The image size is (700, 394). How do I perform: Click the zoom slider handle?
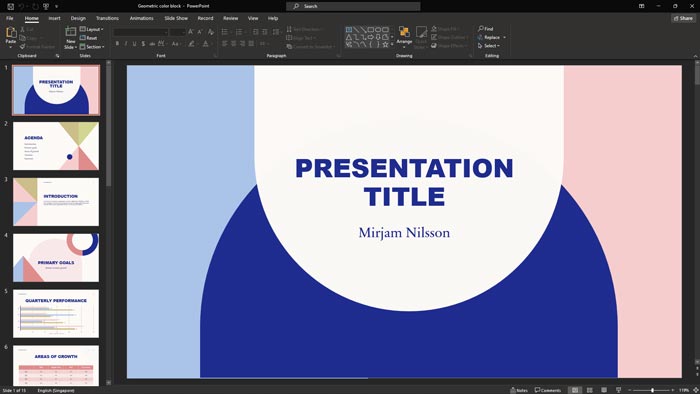tap(652, 390)
